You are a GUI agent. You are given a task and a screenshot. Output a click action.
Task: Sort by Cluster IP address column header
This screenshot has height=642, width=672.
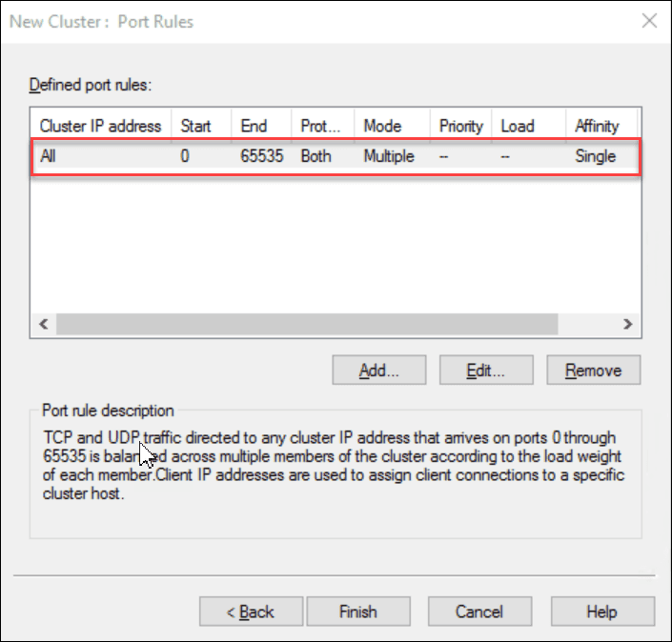click(x=101, y=126)
